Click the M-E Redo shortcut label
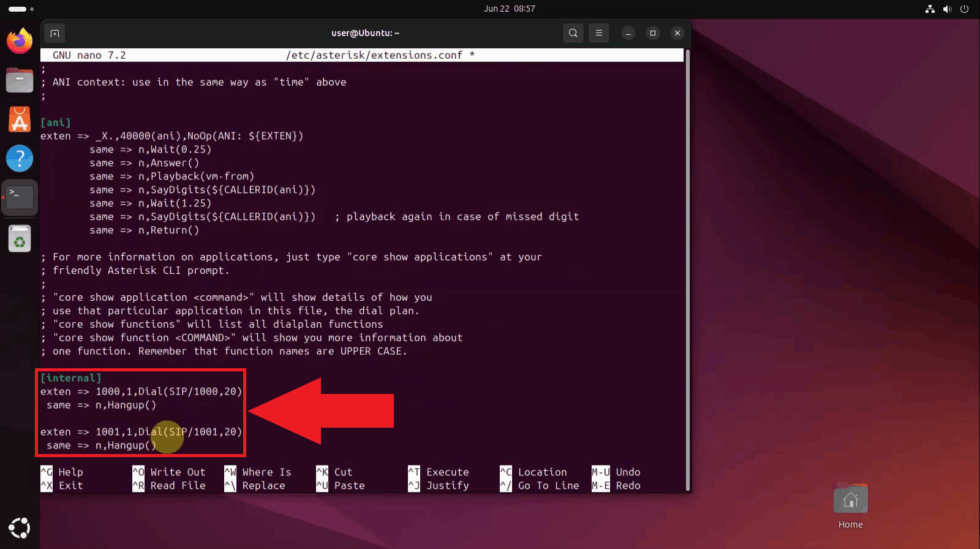Viewport: 980px width, 549px height. (616, 486)
